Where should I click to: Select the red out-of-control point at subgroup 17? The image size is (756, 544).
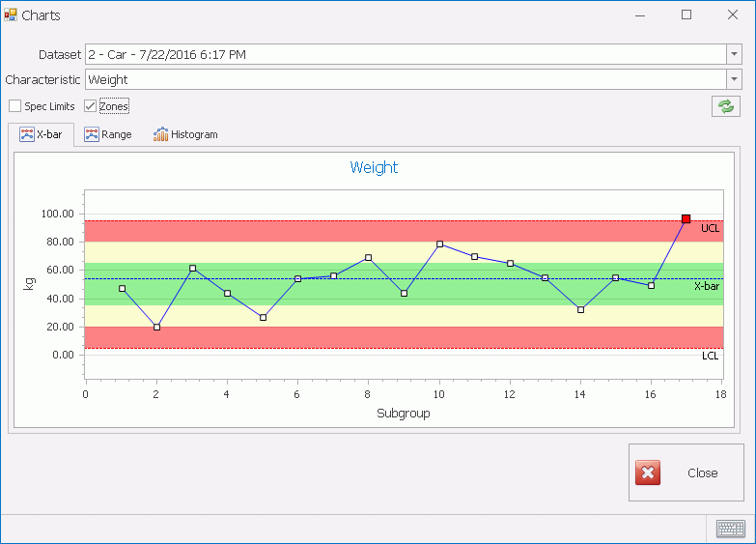click(x=686, y=219)
